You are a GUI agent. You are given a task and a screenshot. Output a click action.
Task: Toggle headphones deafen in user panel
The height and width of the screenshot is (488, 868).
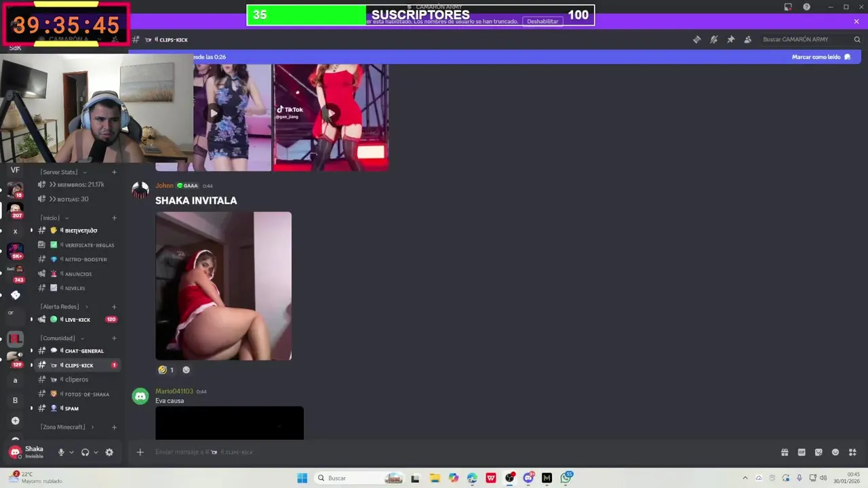click(85, 452)
